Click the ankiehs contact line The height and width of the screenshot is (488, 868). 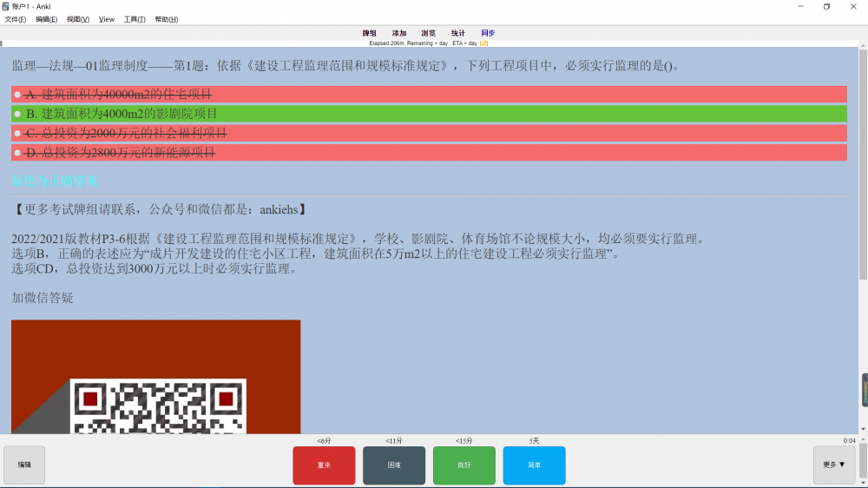160,209
